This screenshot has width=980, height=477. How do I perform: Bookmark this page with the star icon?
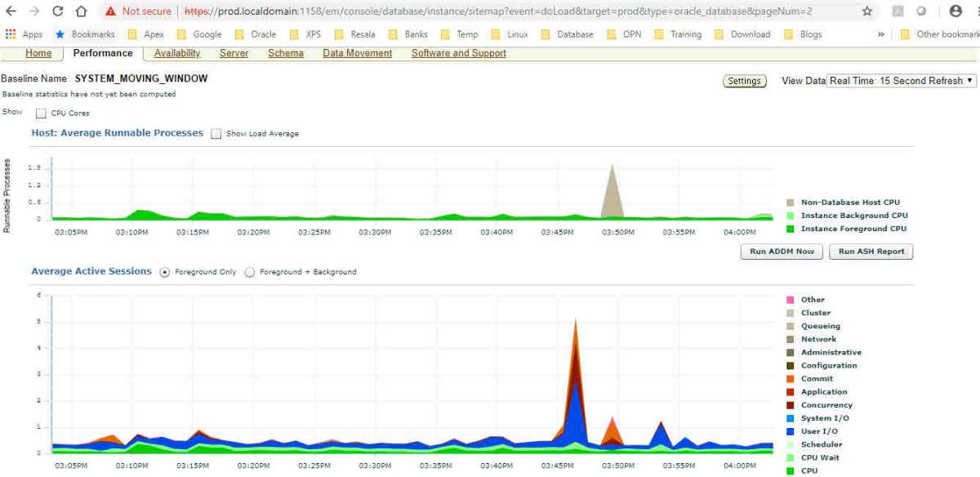(x=867, y=11)
